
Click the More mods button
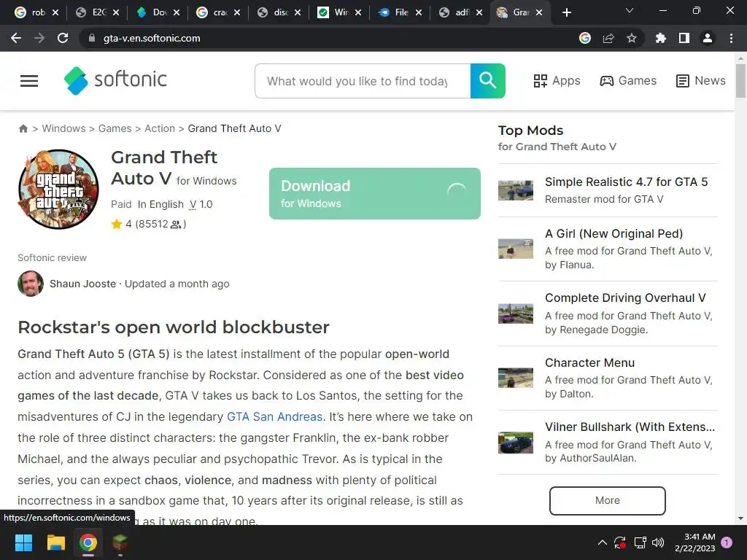click(x=608, y=500)
